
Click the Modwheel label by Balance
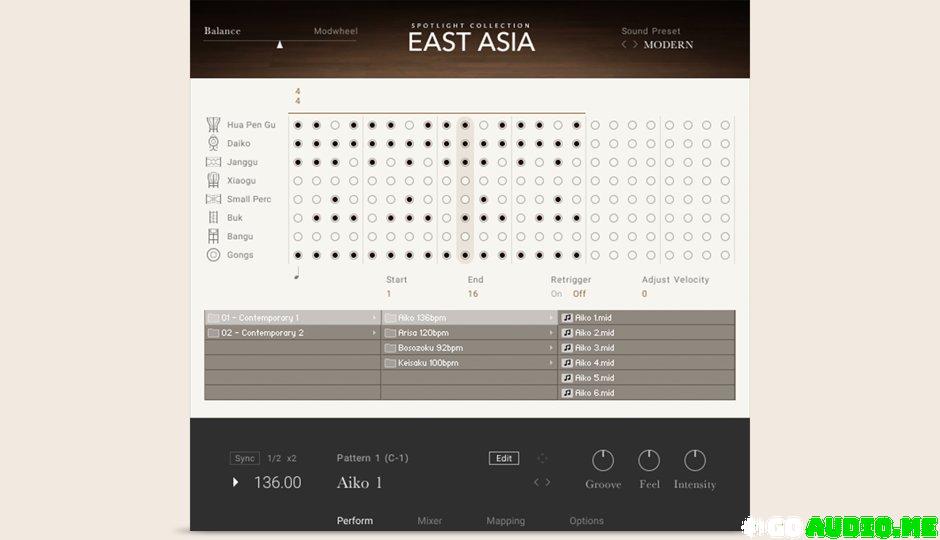(x=336, y=31)
